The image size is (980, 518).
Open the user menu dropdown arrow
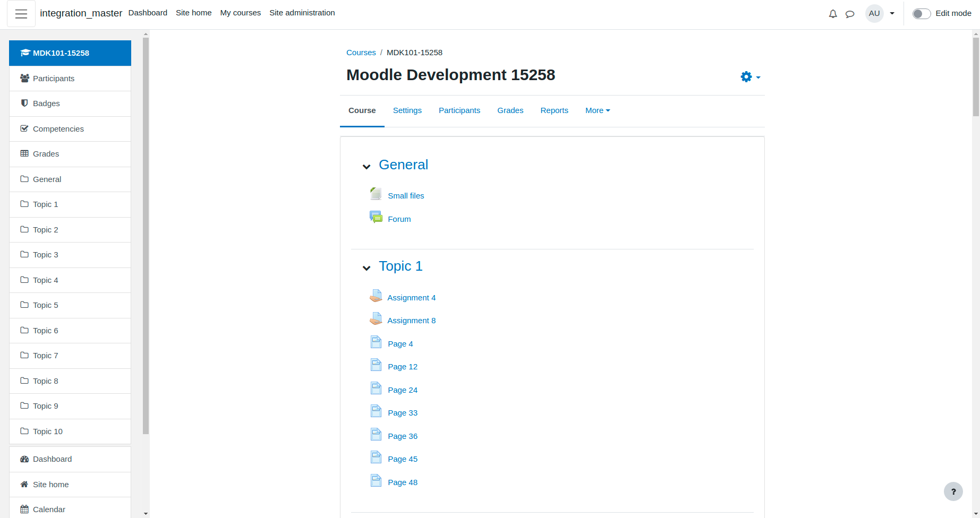(x=892, y=14)
